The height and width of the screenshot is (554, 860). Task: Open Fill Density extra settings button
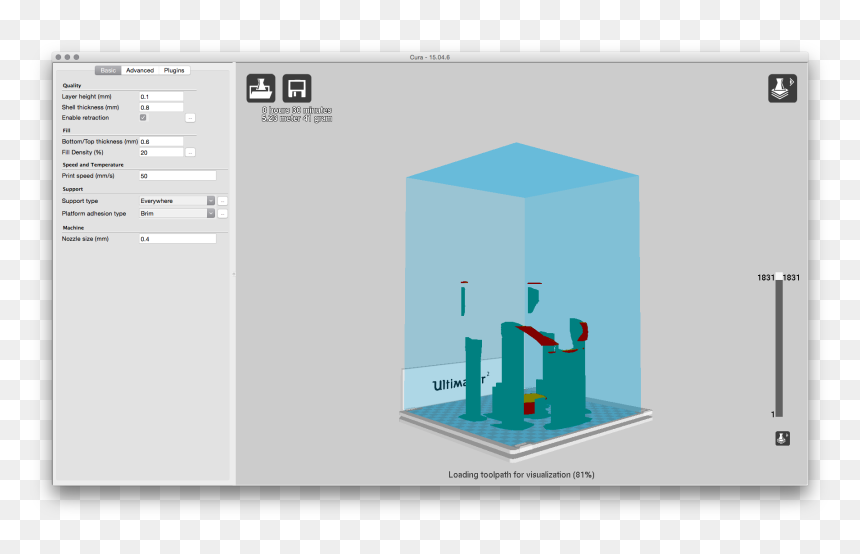click(190, 152)
